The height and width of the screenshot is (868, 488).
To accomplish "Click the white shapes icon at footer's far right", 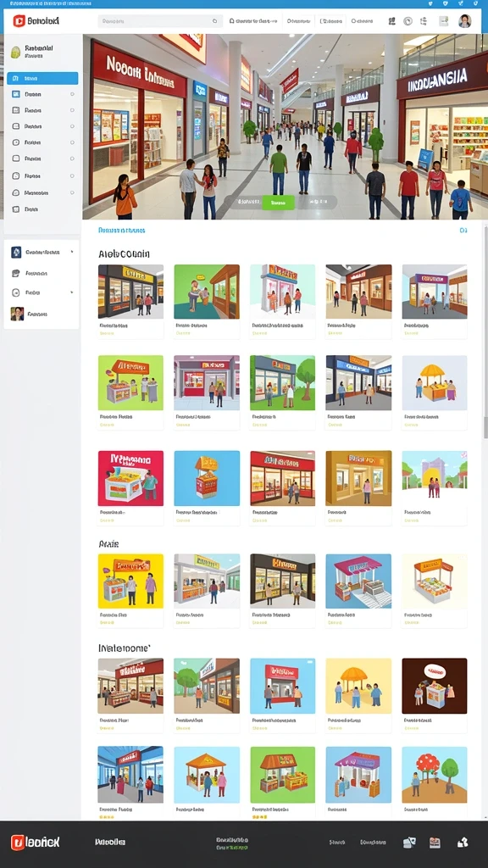I will point(463,843).
